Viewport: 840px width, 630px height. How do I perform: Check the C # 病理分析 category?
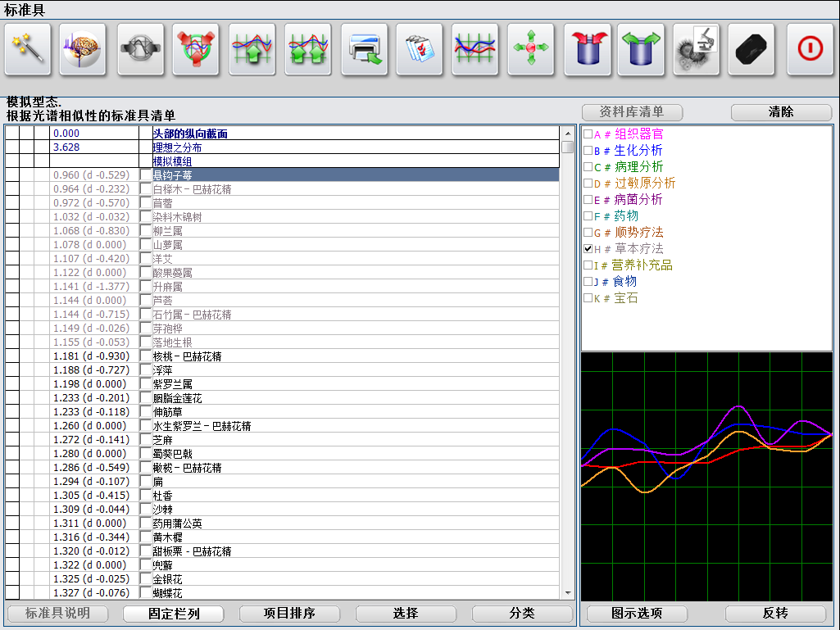[x=588, y=167]
